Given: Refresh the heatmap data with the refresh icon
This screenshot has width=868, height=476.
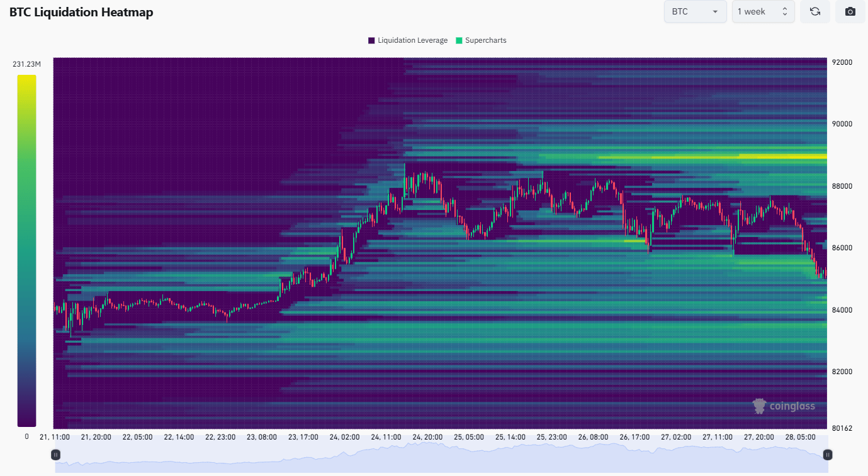Looking at the screenshot, I should coord(815,11).
